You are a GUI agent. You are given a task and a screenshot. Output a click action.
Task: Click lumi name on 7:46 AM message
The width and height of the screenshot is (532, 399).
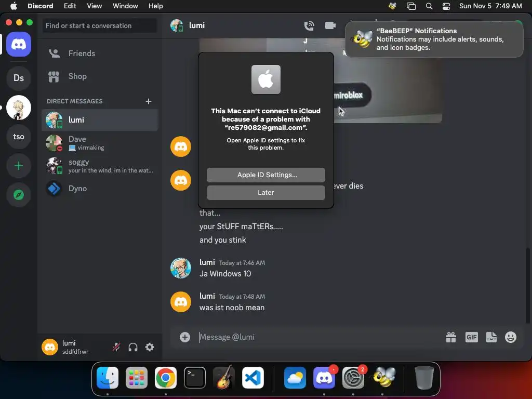click(x=207, y=262)
